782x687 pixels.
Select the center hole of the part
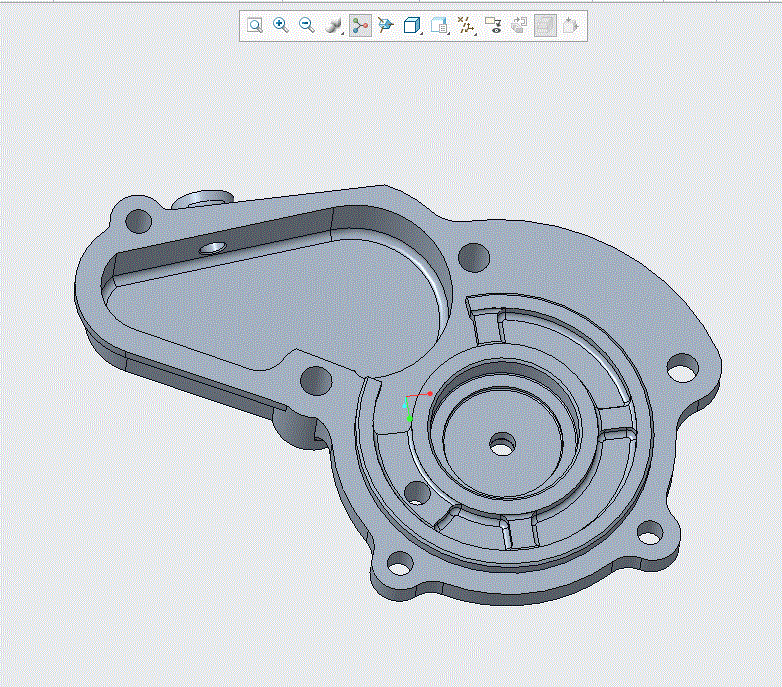pyautogui.click(x=502, y=444)
